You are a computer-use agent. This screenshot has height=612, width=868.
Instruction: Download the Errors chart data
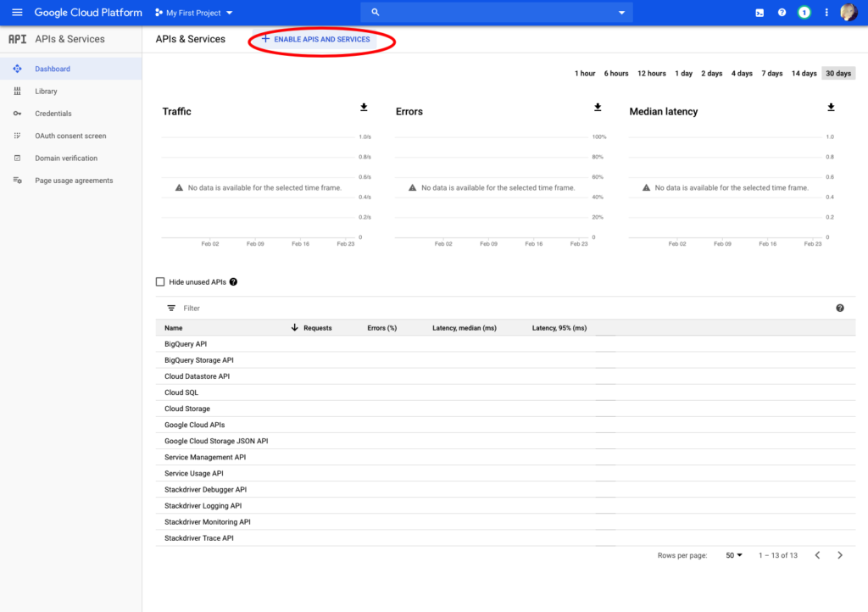(598, 108)
